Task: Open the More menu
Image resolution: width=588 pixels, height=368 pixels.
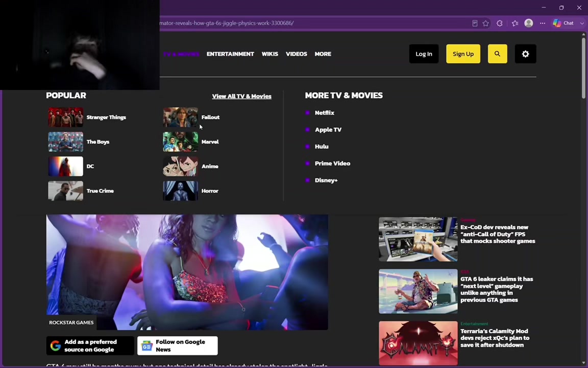Action: click(x=323, y=54)
